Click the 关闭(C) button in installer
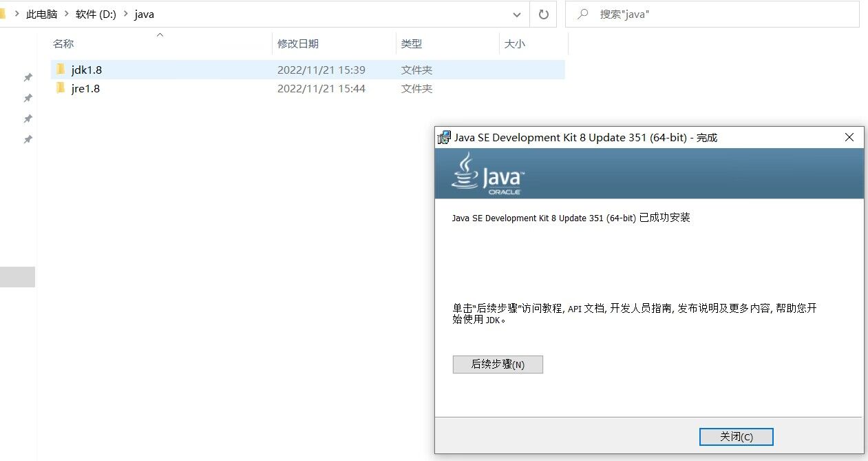Screen dimensions: 868x461 (x=736, y=437)
